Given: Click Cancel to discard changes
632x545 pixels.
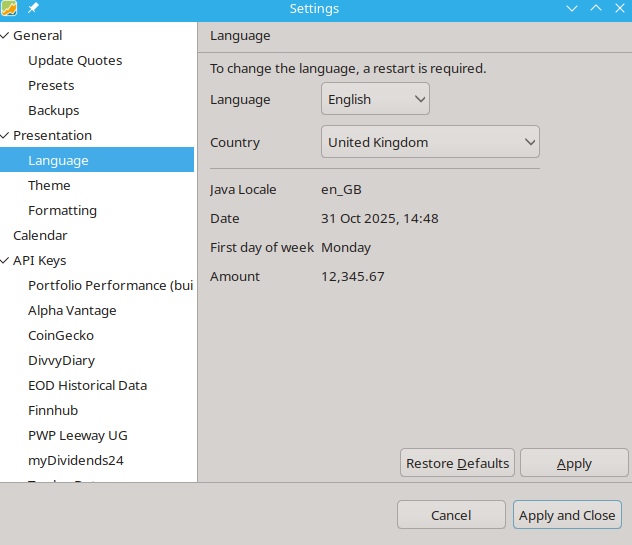Looking at the screenshot, I should click(451, 515).
